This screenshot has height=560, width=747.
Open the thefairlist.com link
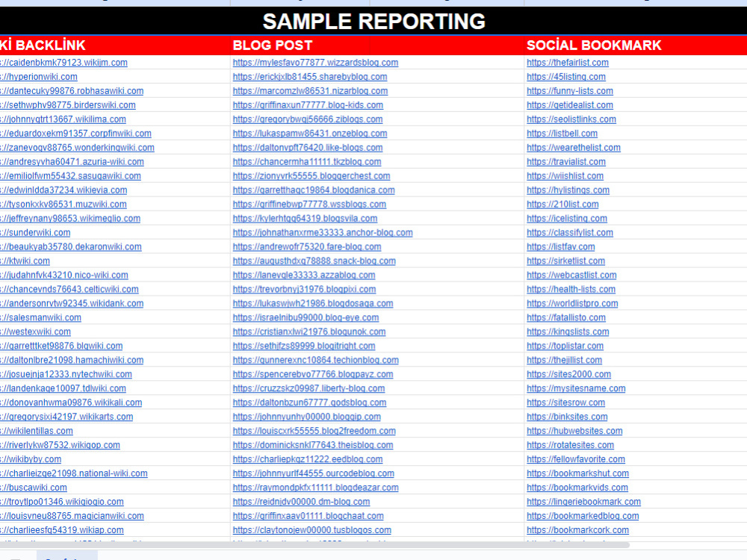tap(568, 63)
